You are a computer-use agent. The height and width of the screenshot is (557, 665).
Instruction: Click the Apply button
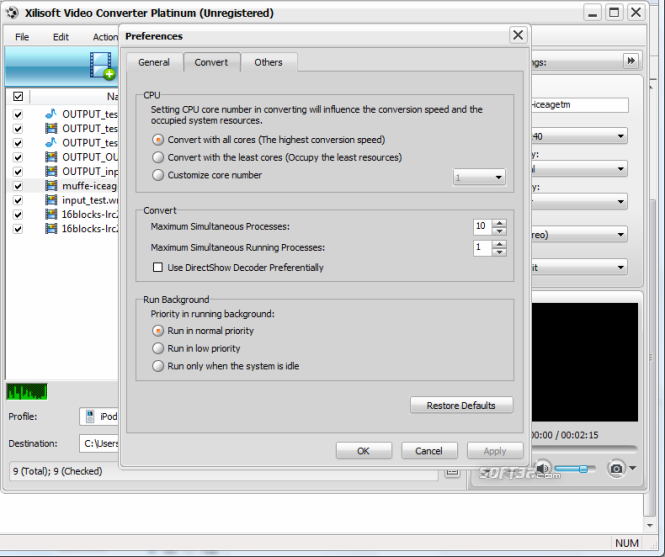pyautogui.click(x=495, y=451)
